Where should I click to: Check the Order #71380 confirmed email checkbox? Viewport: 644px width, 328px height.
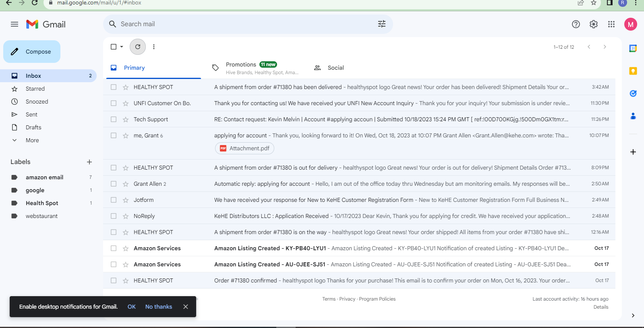pos(114,280)
